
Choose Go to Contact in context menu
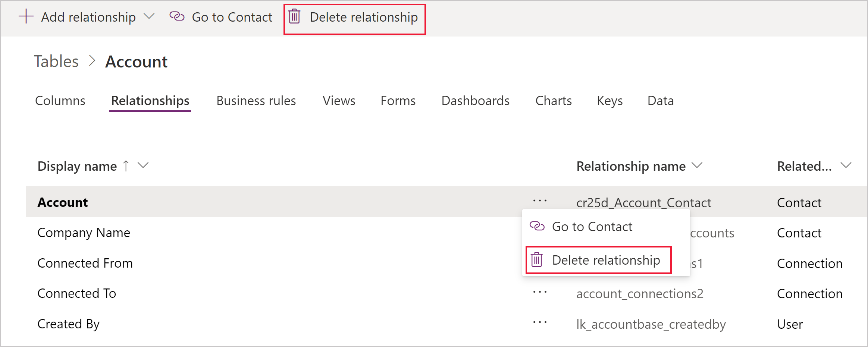coord(592,227)
